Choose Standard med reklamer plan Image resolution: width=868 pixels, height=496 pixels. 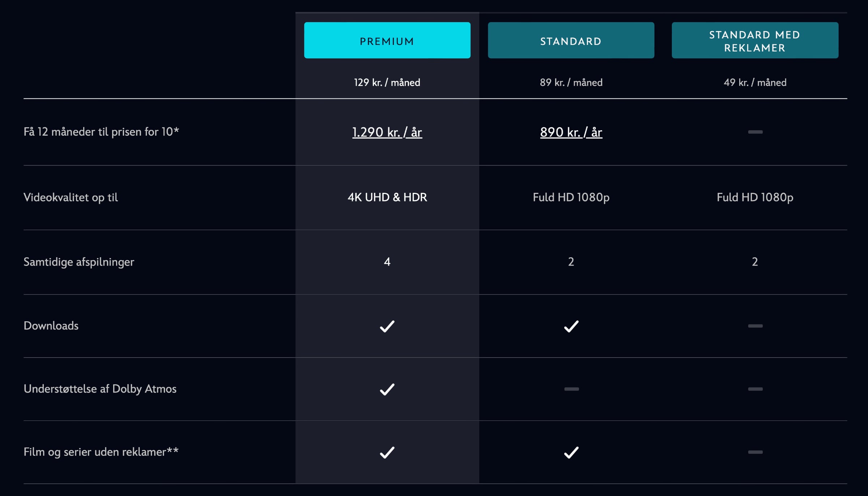[755, 40]
